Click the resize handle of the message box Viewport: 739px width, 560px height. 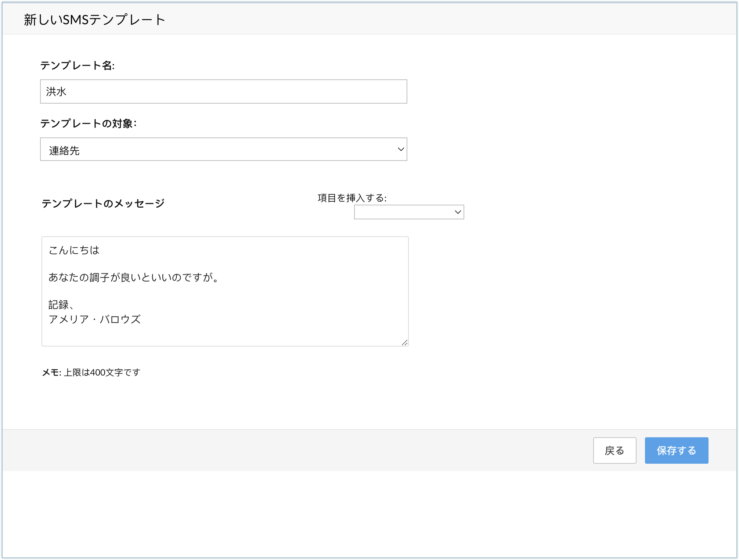[405, 342]
